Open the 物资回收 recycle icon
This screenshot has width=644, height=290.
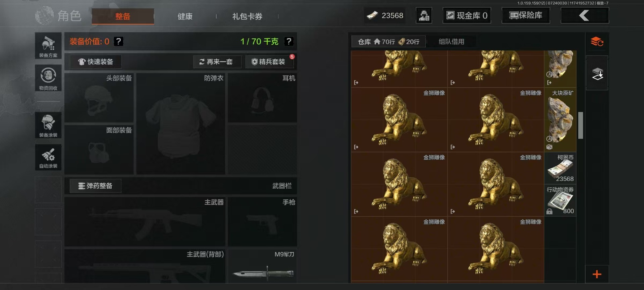point(48,78)
